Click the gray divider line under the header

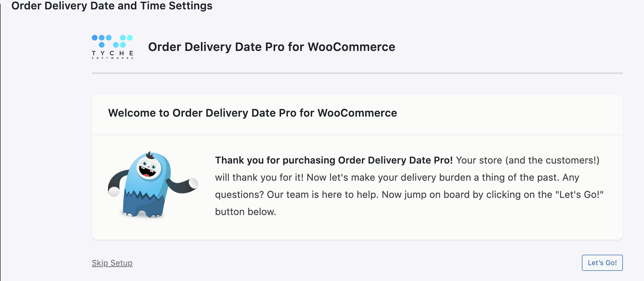point(357,73)
